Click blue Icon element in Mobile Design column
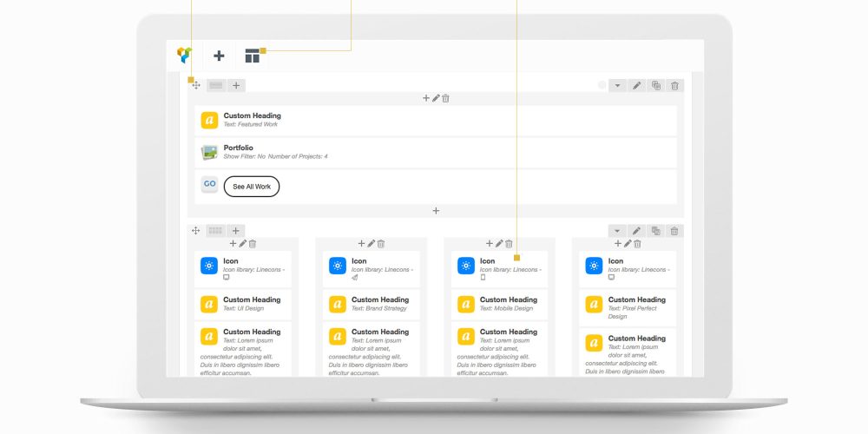 tap(466, 266)
